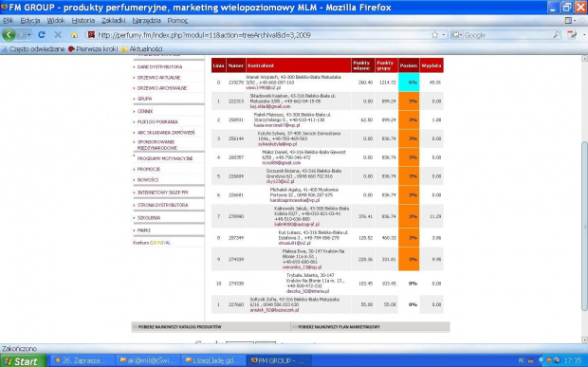Go back with the Firefox back arrow
588x367 pixels.
9,35
